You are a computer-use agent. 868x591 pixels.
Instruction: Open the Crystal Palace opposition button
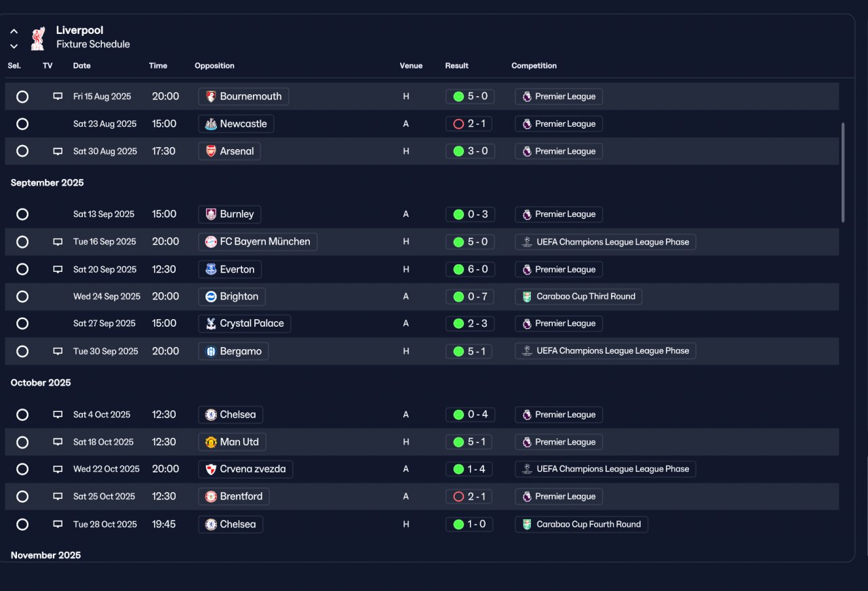point(245,324)
